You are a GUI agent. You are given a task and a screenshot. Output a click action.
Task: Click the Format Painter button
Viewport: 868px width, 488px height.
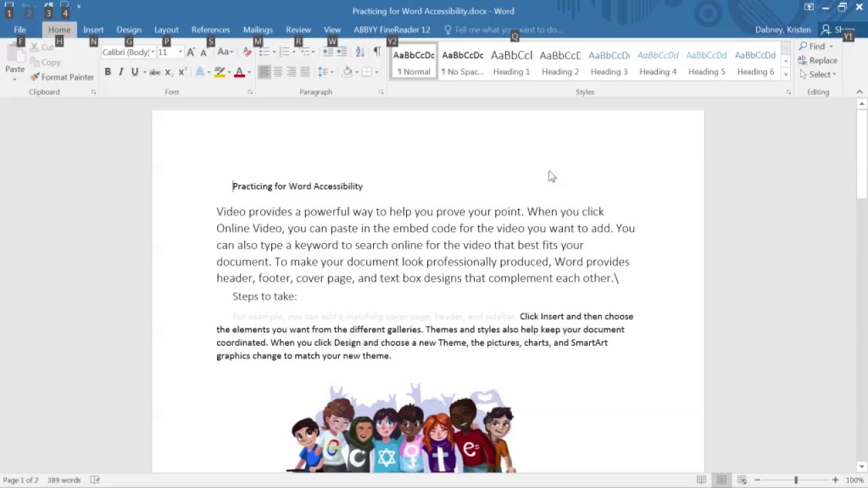(x=62, y=77)
